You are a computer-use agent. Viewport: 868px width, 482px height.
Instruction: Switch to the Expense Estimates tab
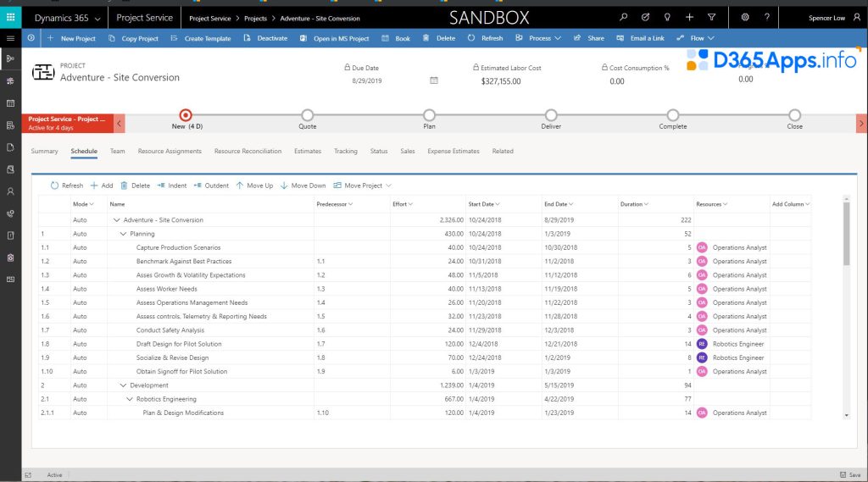[453, 151]
